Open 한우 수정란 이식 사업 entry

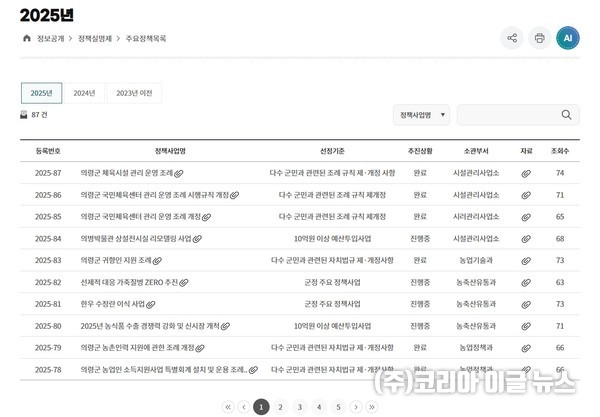(112, 304)
